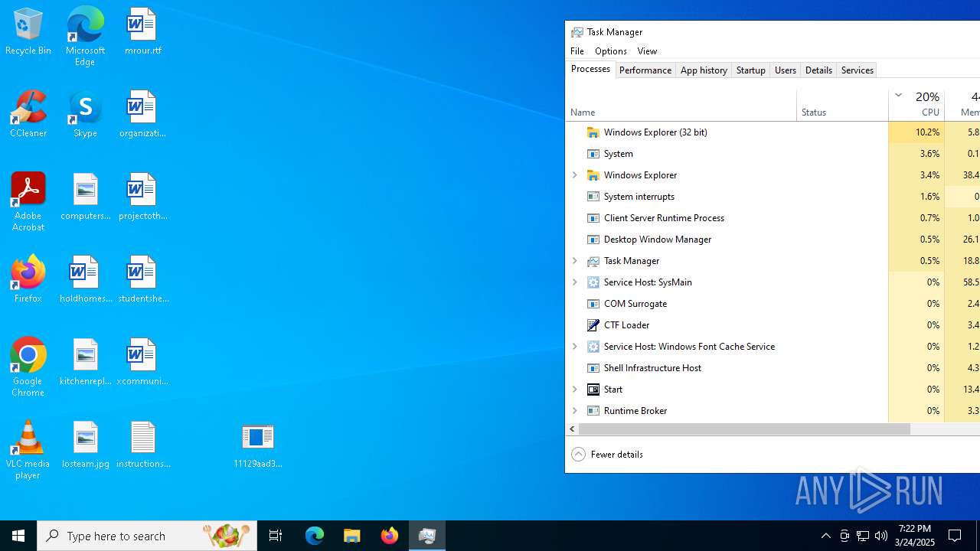
Task: Switch to the Startup tab
Action: pyautogui.click(x=750, y=70)
